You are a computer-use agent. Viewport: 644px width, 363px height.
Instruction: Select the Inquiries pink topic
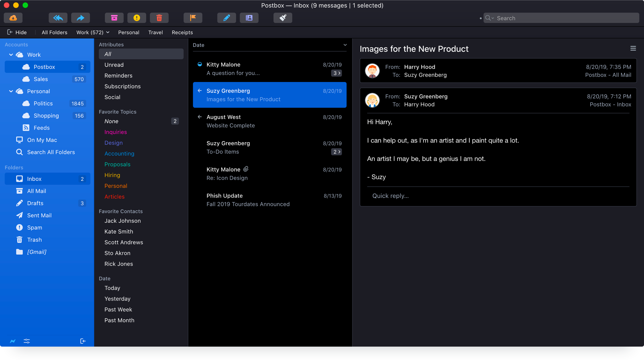pos(116,132)
